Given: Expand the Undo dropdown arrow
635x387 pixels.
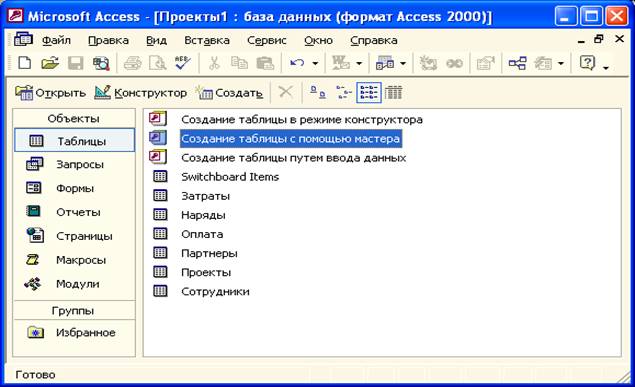Looking at the screenshot, I should pos(315,64).
